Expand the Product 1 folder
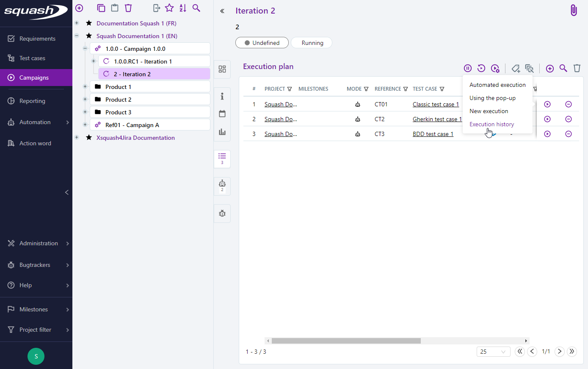This screenshot has height=369, width=588. 85,87
